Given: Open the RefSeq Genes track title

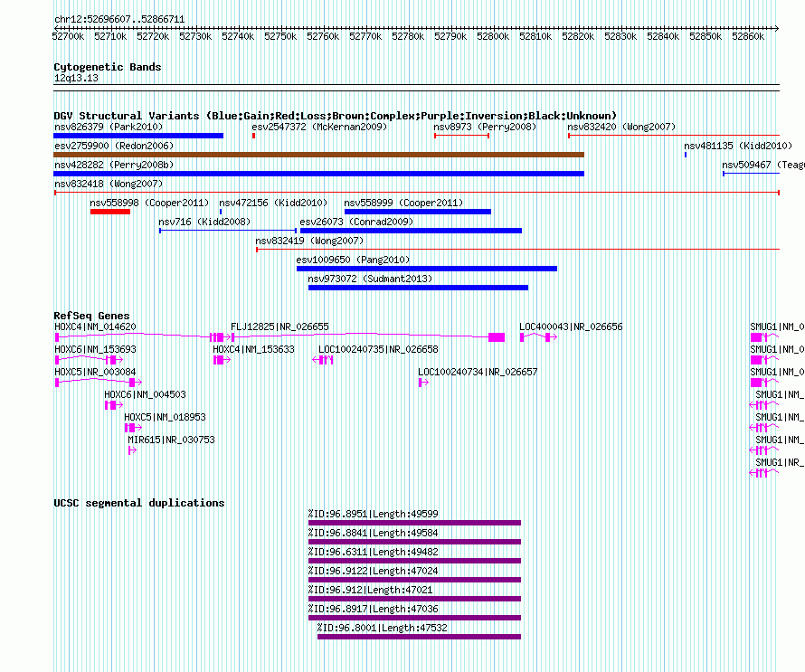Looking at the screenshot, I should pyautogui.click(x=91, y=316).
